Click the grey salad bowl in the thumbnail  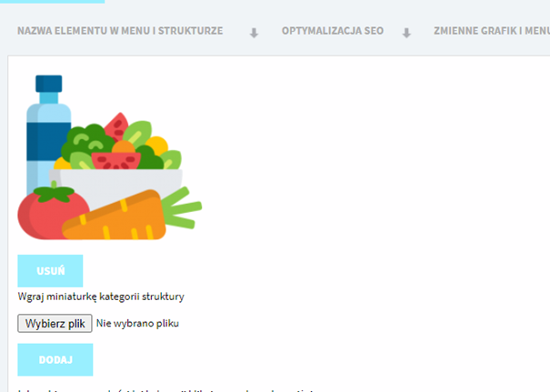115,185
